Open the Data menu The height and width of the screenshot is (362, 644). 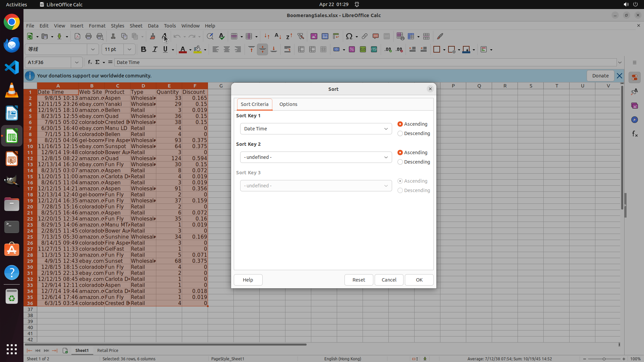(153, 26)
